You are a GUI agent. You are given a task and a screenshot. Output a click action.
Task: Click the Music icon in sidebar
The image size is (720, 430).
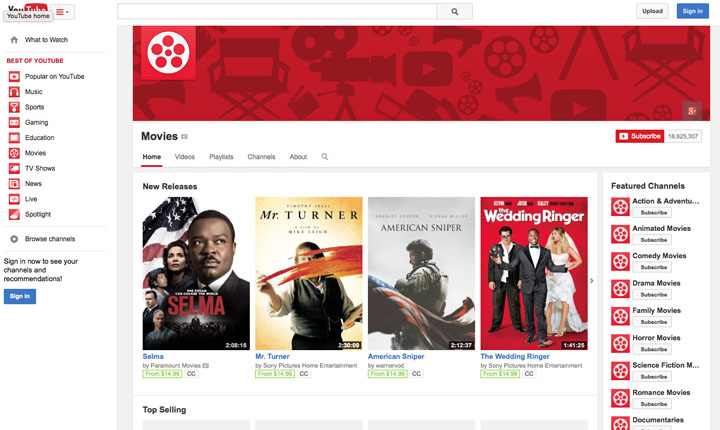pyautogui.click(x=14, y=92)
